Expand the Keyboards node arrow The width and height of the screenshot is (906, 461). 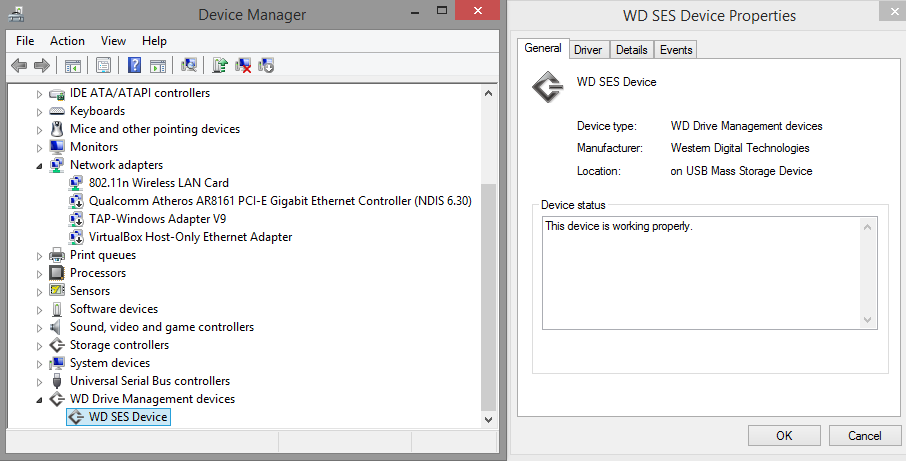[39, 111]
